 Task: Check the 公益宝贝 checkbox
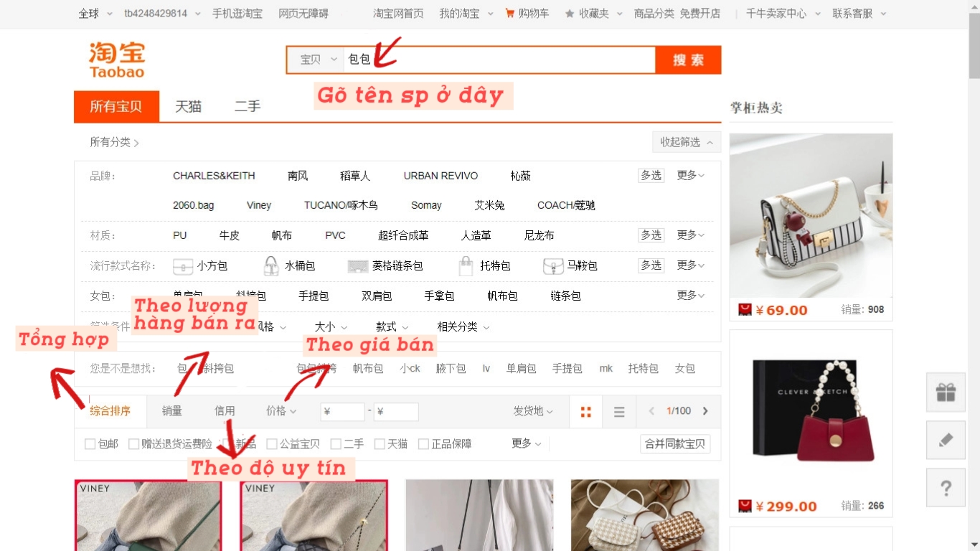tap(272, 444)
